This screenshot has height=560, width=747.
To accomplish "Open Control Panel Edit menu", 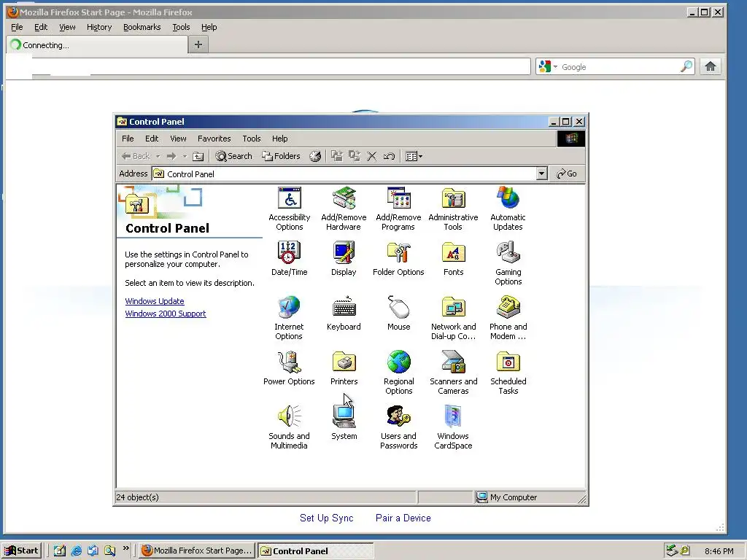I will [152, 139].
